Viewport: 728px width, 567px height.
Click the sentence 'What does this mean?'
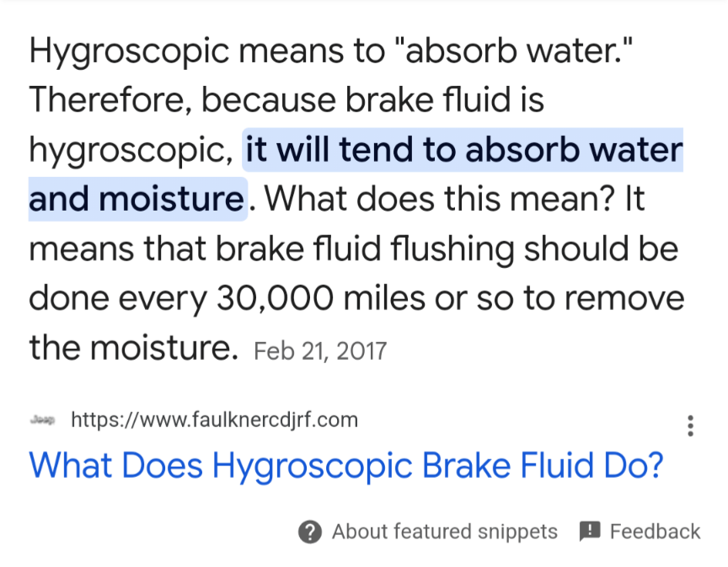click(441, 199)
